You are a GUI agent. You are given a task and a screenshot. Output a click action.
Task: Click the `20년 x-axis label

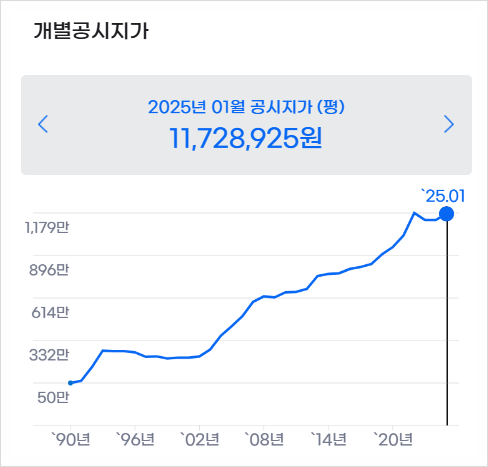point(393,440)
